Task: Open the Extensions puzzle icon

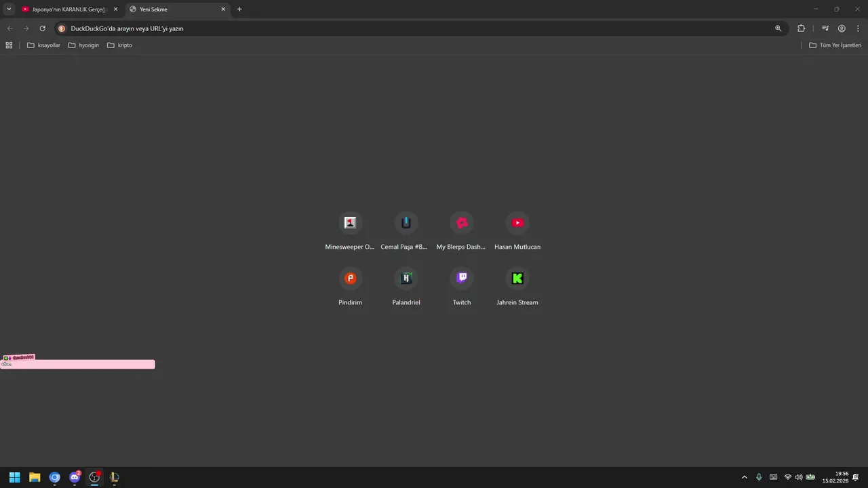Action: [801, 28]
